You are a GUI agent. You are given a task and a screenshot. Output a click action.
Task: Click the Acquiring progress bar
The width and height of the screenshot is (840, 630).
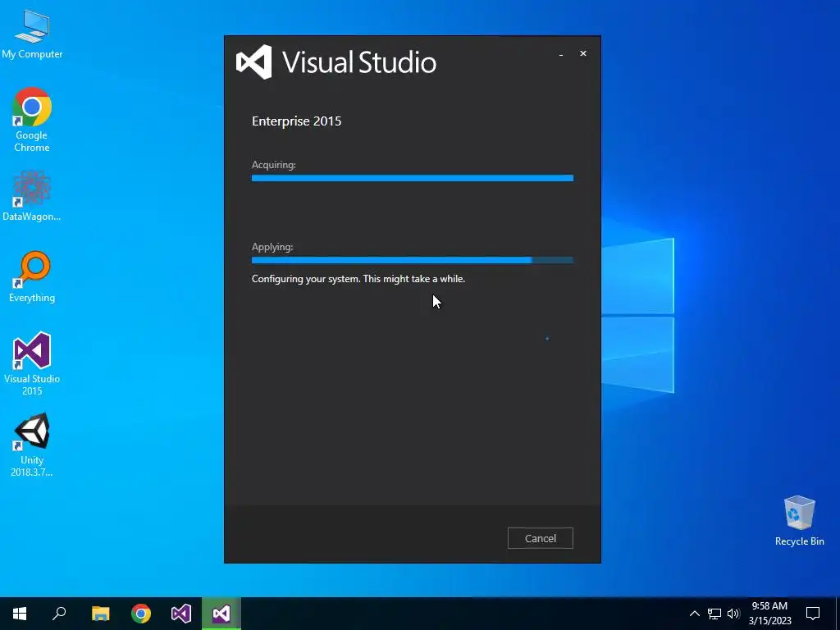413,178
